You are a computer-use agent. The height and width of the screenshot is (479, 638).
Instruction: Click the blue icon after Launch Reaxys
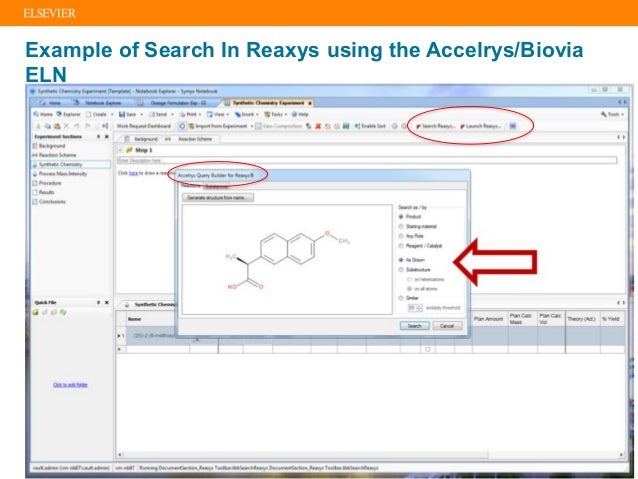pos(513,126)
